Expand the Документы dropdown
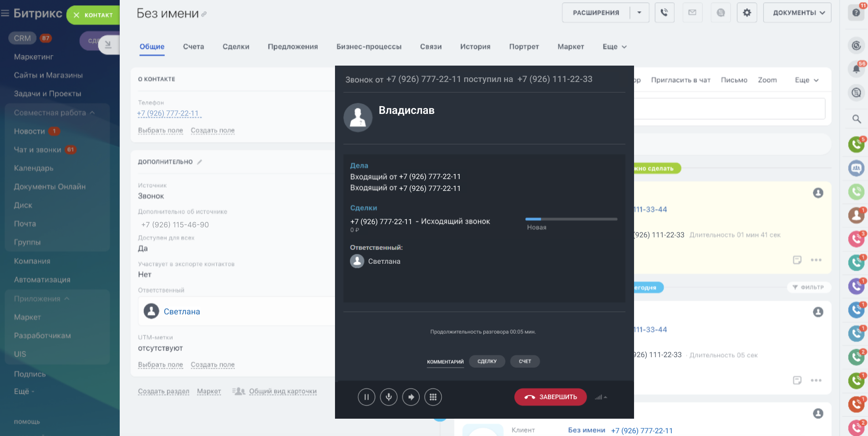The height and width of the screenshot is (436, 868). click(797, 13)
